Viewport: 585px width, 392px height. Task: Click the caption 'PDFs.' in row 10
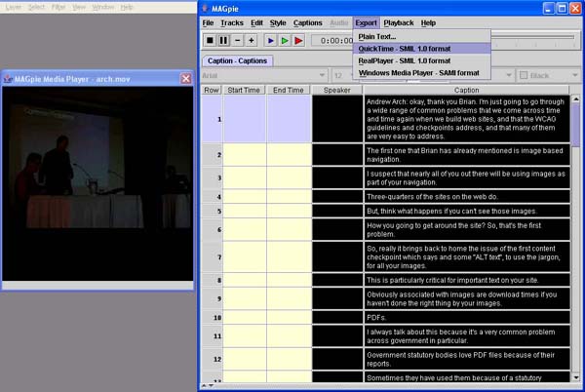point(466,318)
